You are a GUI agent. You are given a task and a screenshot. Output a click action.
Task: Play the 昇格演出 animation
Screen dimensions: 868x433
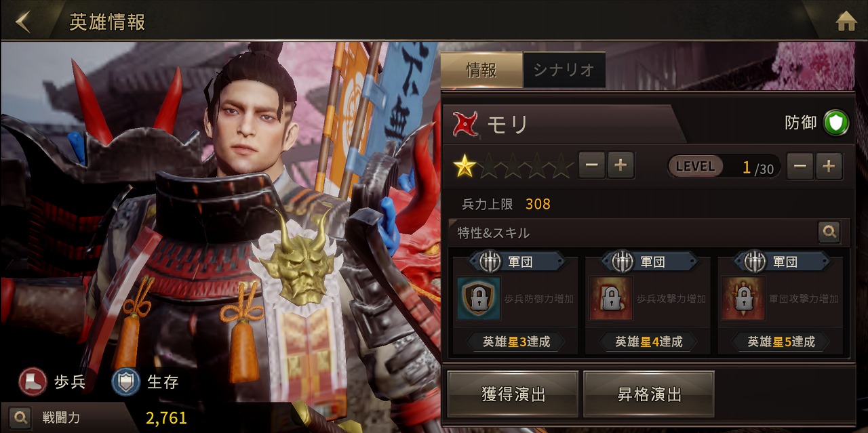[x=649, y=394]
